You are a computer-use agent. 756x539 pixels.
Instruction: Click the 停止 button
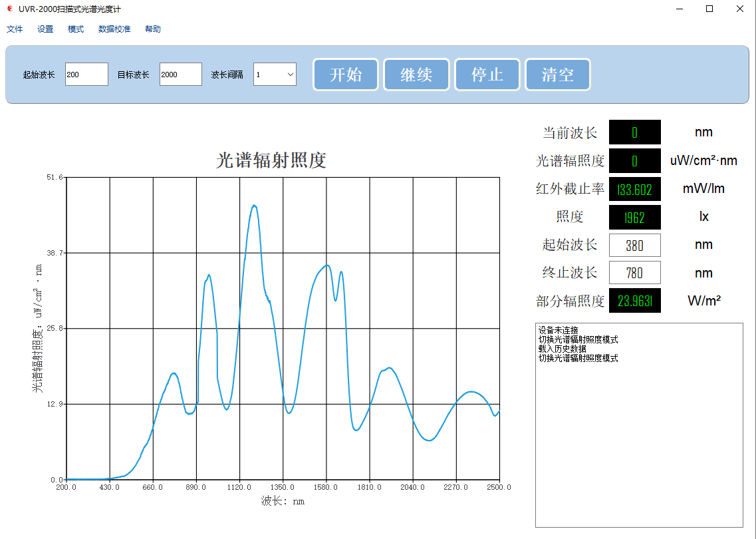[x=487, y=75]
